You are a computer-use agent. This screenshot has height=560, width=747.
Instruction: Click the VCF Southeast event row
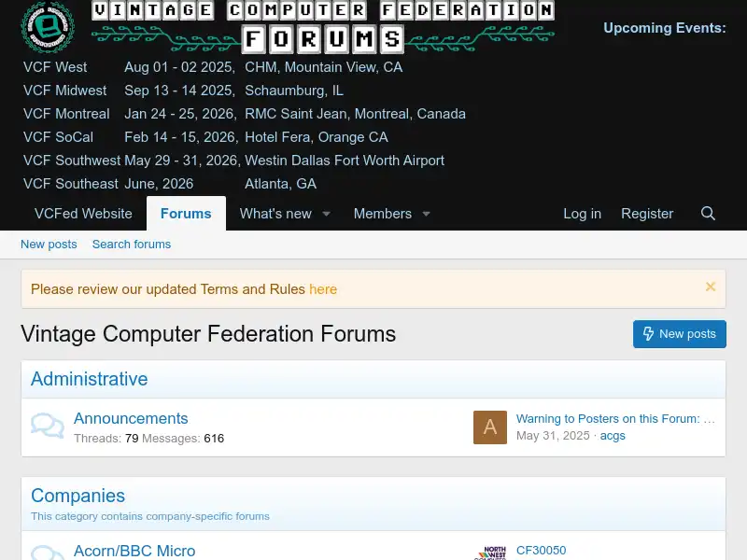[x=170, y=184]
